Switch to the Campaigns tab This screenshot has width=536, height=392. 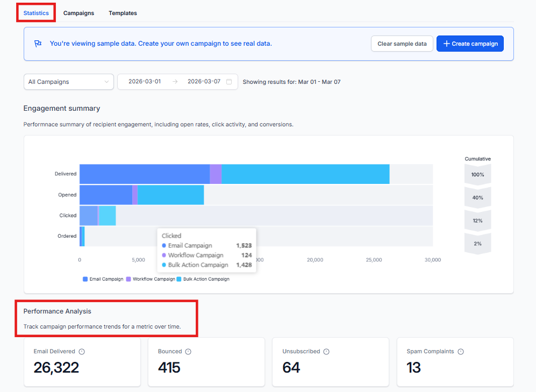[78, 13]
